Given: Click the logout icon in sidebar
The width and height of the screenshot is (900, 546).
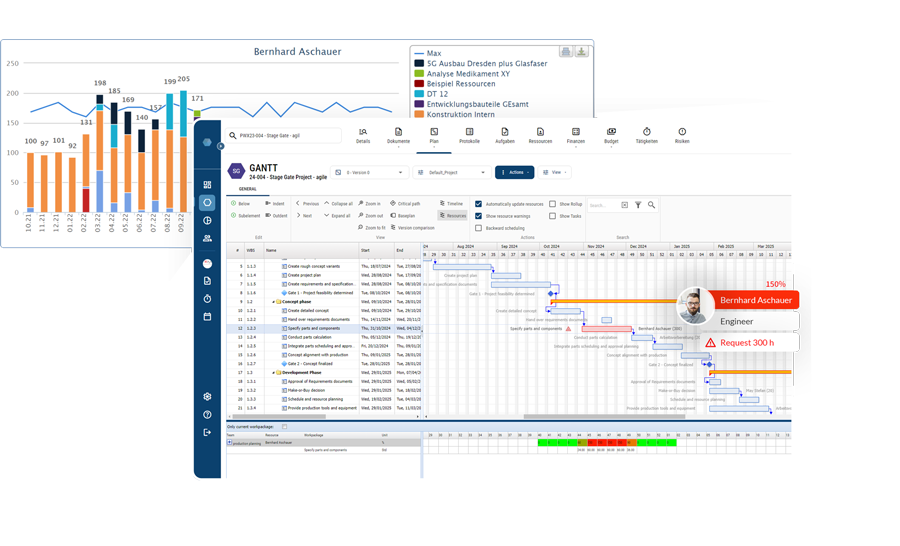Looking at the screenshot, I should click(207, 433).
